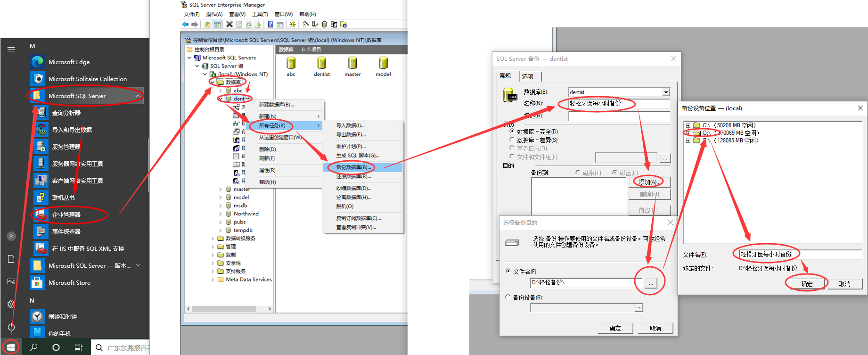Click 确定 in 备份设备位置 dialog
This screenshot has width=868, height=355.
(807, 284)
